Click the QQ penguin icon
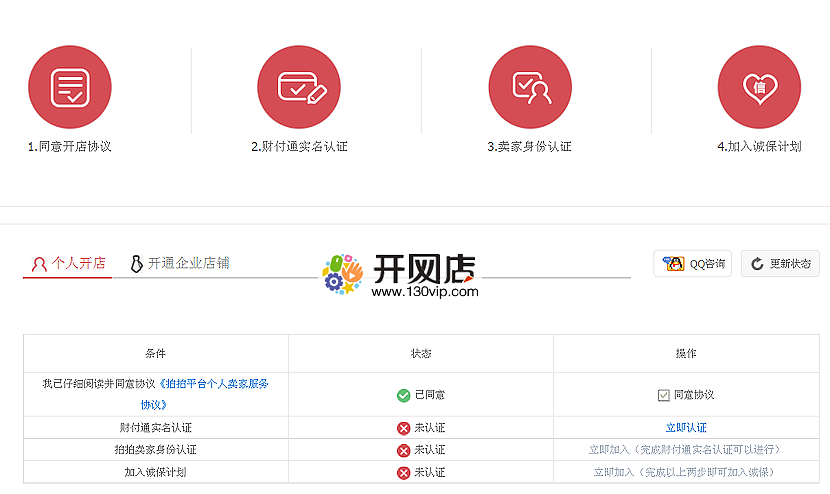 (674, 264)
